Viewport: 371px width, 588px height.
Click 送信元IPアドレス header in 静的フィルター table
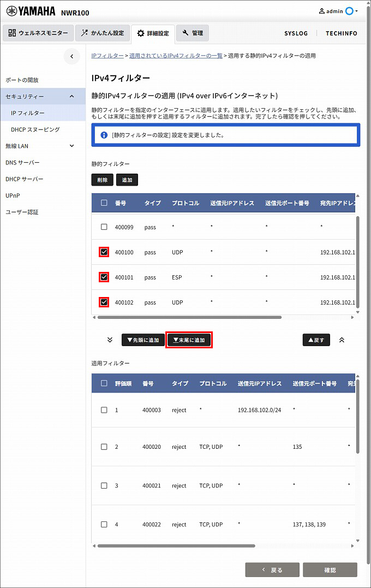pyautogui.click(x=232, y=203)
